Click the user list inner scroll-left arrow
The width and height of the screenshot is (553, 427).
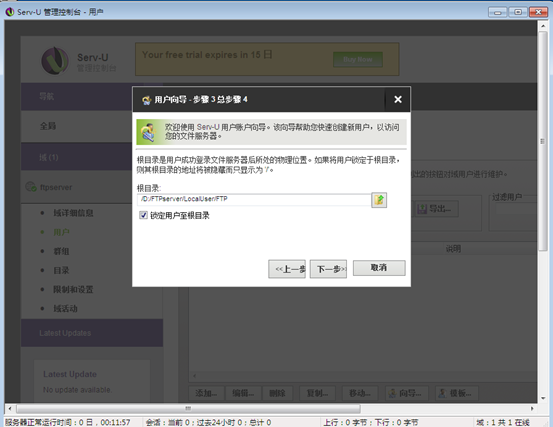click(x=194, y=376)
